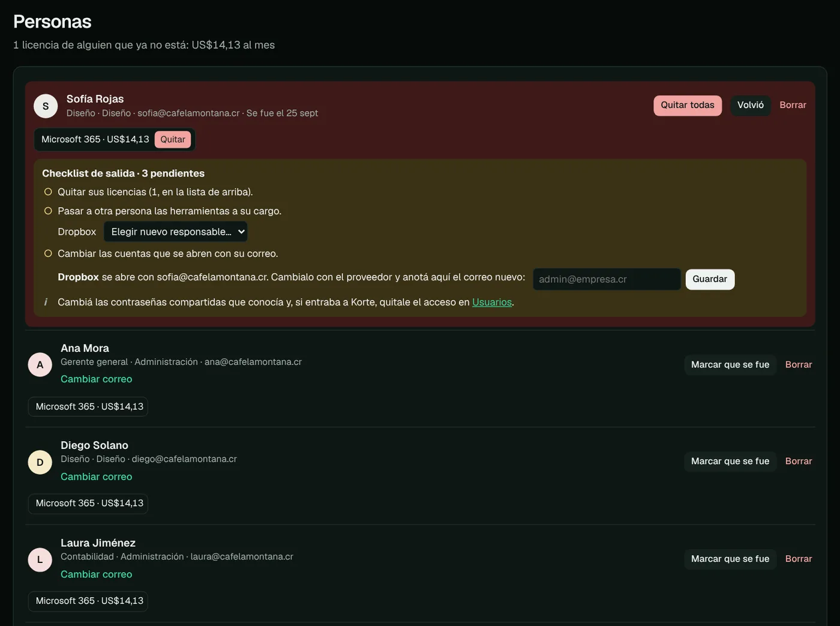
Task: Delete Ana Mora with Borrar
Action: pos(799,365)
